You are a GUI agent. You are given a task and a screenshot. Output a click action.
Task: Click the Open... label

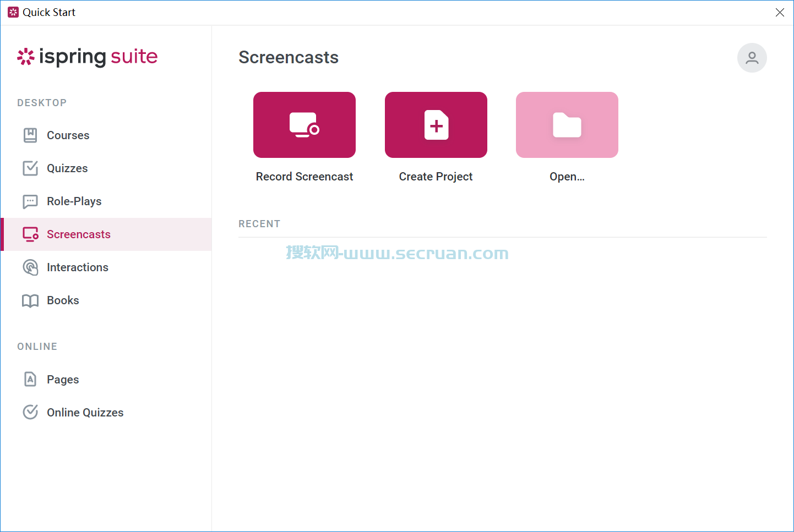567,177
